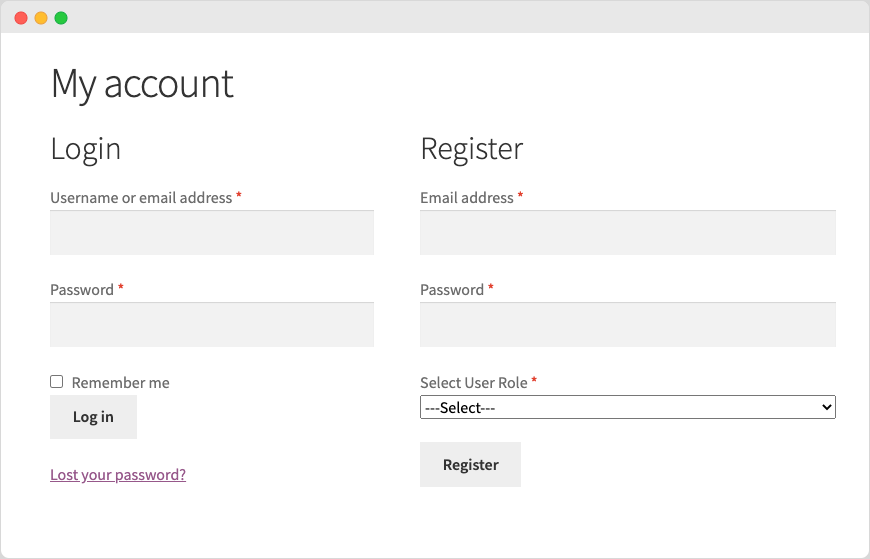Click the Email address label in Register
The height and width of the screenshot is (559, 870).
467,198
